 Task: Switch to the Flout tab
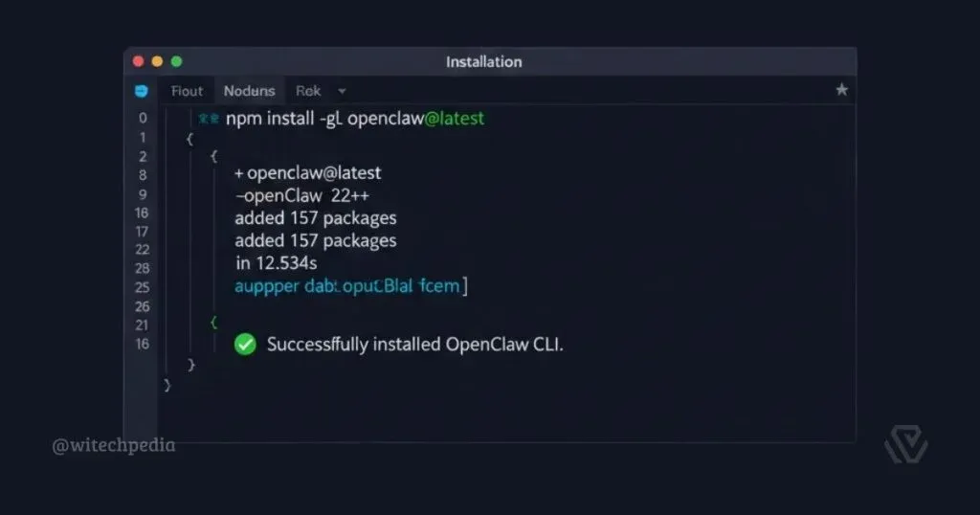pyautogui.click(x=187, y=91)
